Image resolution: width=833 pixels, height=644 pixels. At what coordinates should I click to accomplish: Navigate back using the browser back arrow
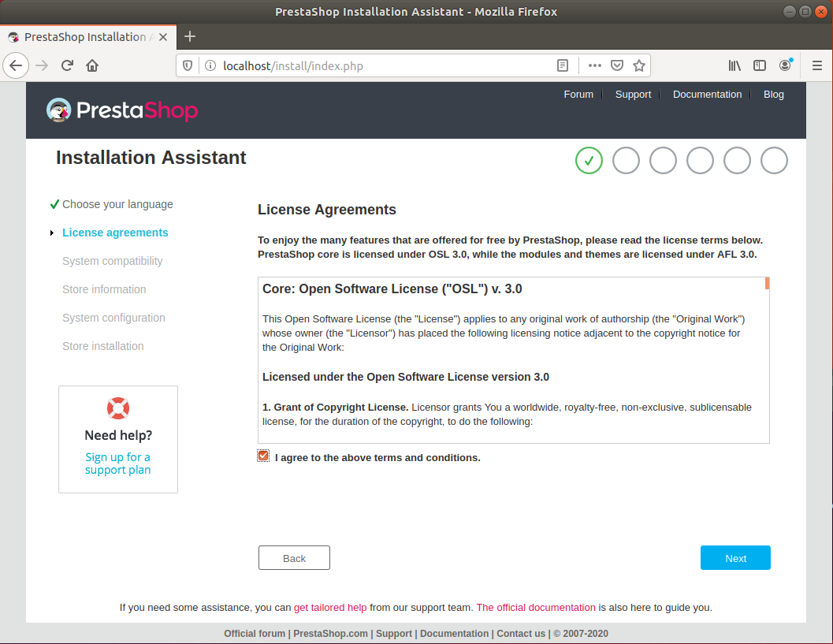[x=16, y=65]
